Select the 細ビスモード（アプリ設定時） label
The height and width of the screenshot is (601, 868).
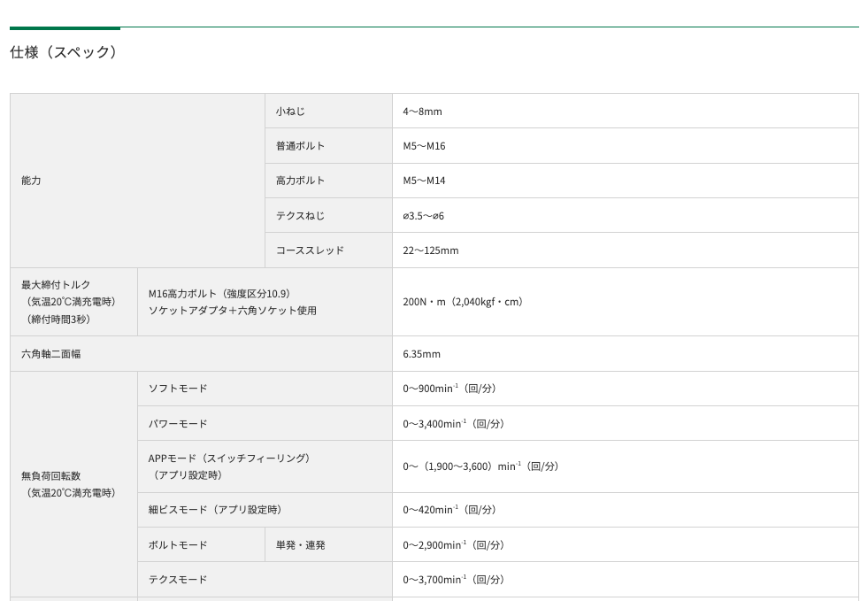pos(215,510)
